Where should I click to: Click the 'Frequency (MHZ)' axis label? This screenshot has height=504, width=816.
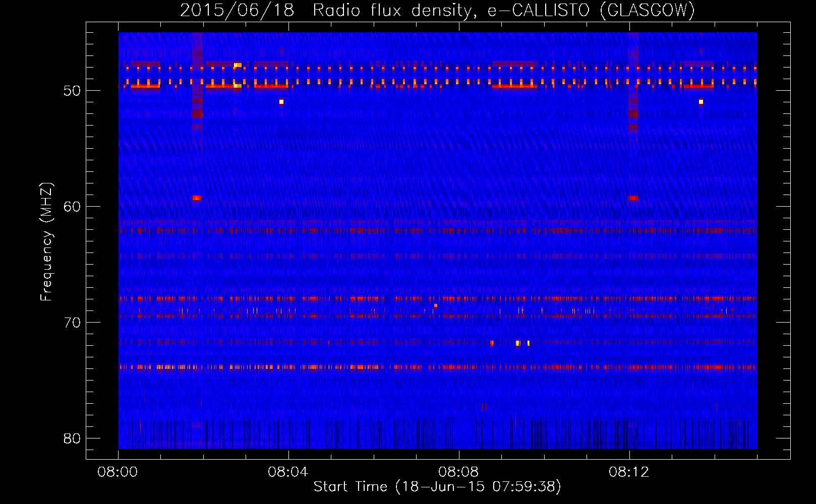(x=46, y=241)
